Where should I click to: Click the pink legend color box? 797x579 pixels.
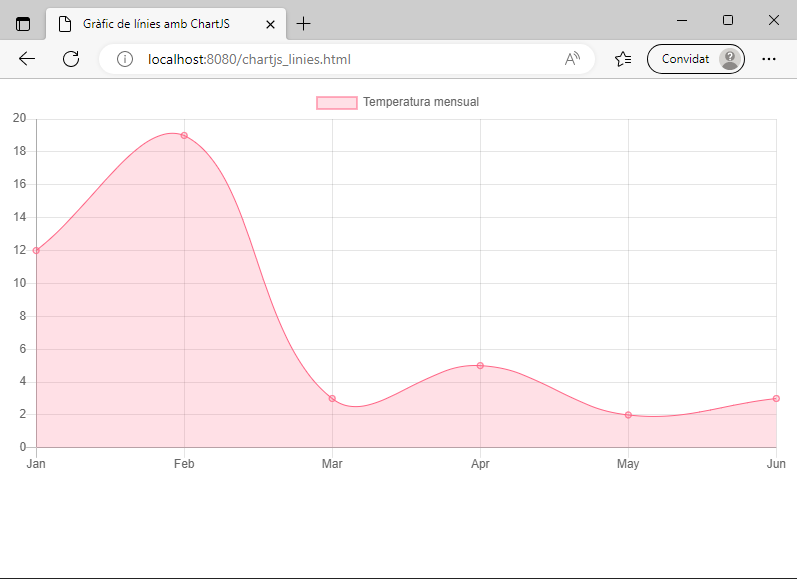(336, 102)
